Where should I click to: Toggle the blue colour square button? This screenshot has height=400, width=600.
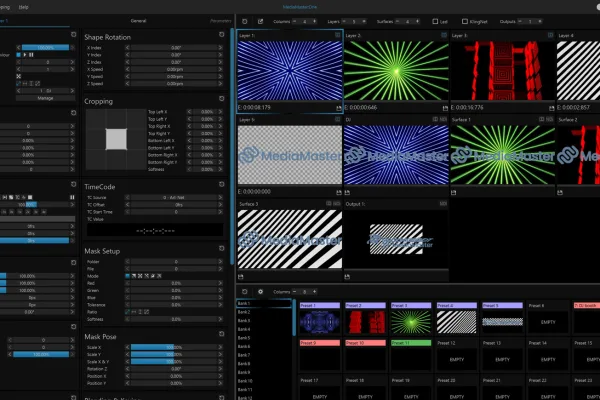18,55
